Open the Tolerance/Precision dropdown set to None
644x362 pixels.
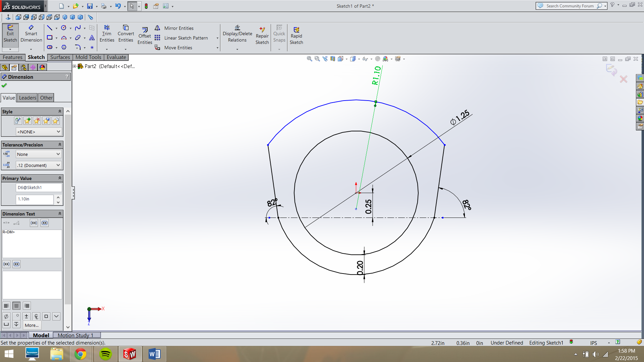[x=38, y=154]
